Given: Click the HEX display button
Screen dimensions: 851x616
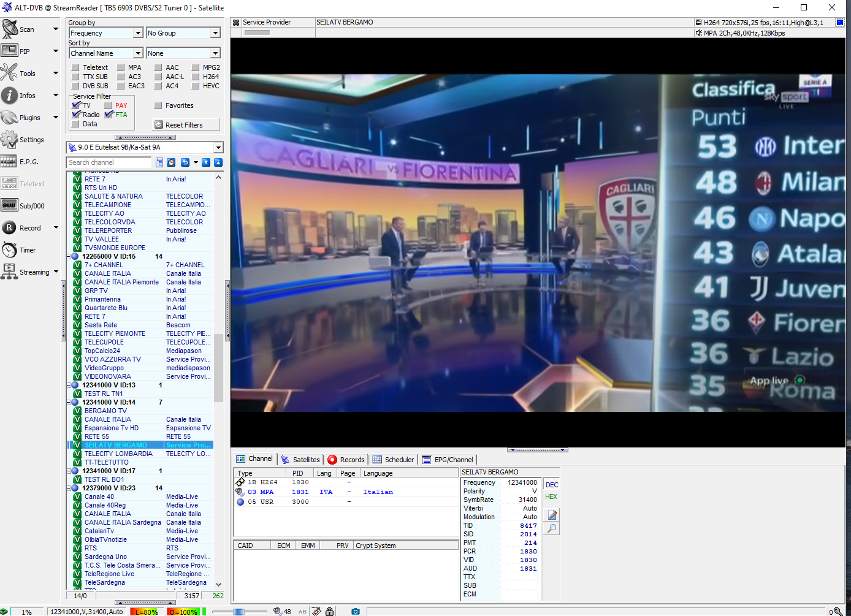Looking at the screenshot, I should (551, 496).
